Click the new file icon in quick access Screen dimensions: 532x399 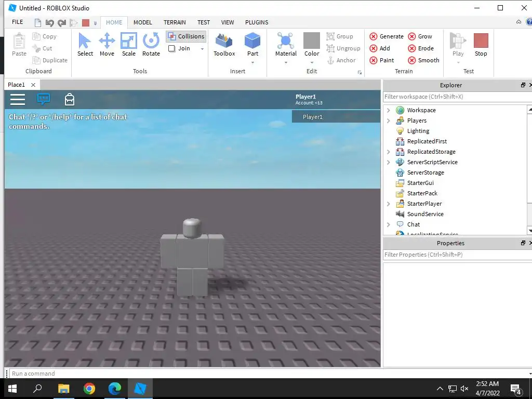coord(37,23)
